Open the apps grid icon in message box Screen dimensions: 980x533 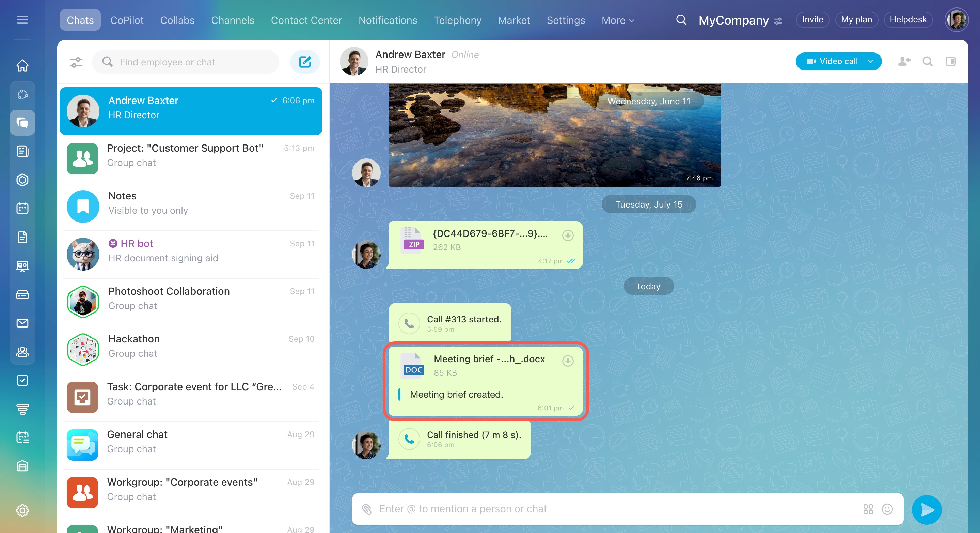click(x=868, y=509)
